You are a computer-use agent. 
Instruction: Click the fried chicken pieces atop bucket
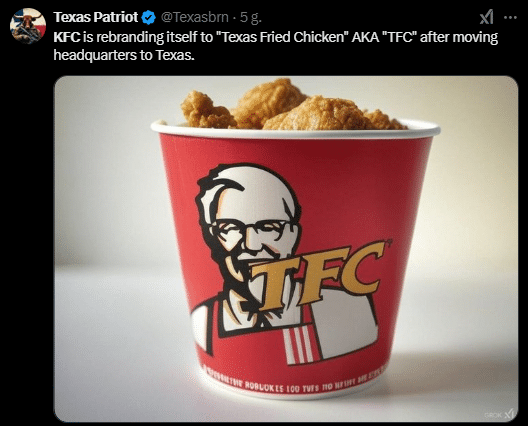(x=293, y=104)
